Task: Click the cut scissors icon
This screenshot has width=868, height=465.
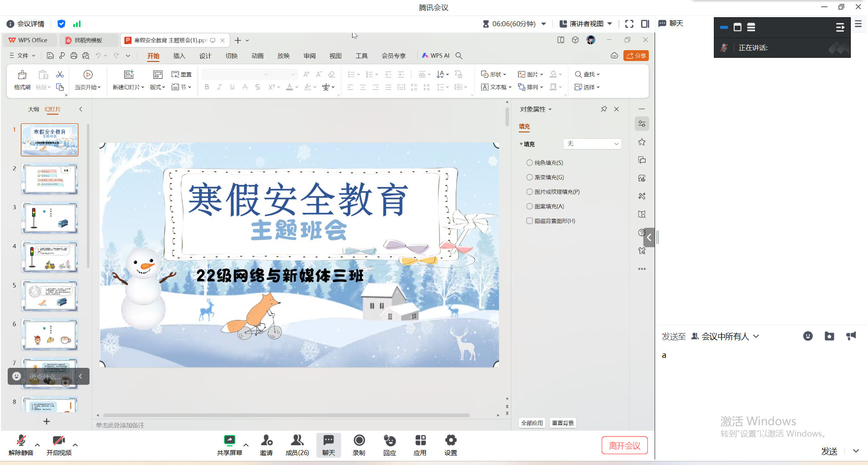Action: coord(60,74)
